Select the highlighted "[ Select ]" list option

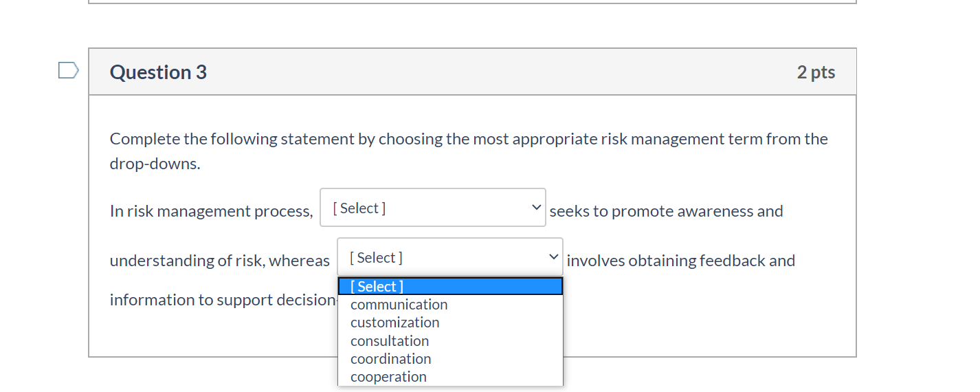(x=450, y=286)
